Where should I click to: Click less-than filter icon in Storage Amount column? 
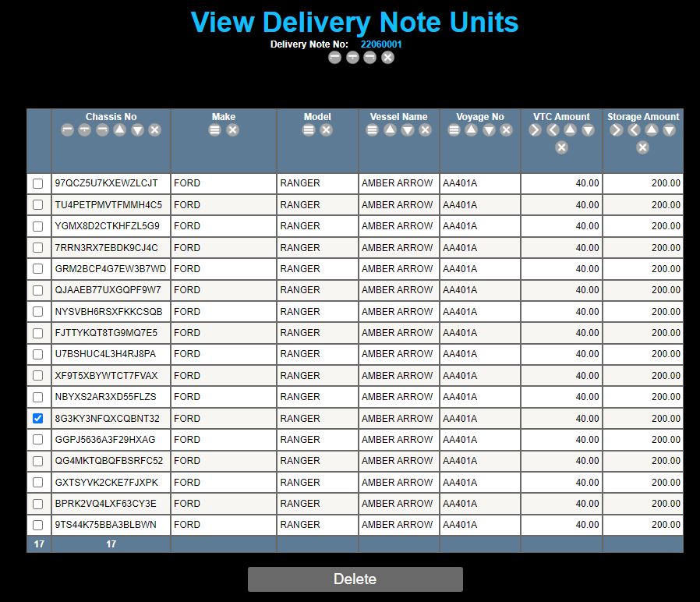(x=634, y=130)
